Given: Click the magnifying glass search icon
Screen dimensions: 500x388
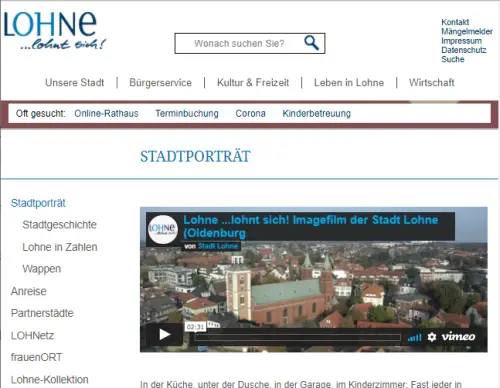Looking at the screenshot, I should pos(311,43).
